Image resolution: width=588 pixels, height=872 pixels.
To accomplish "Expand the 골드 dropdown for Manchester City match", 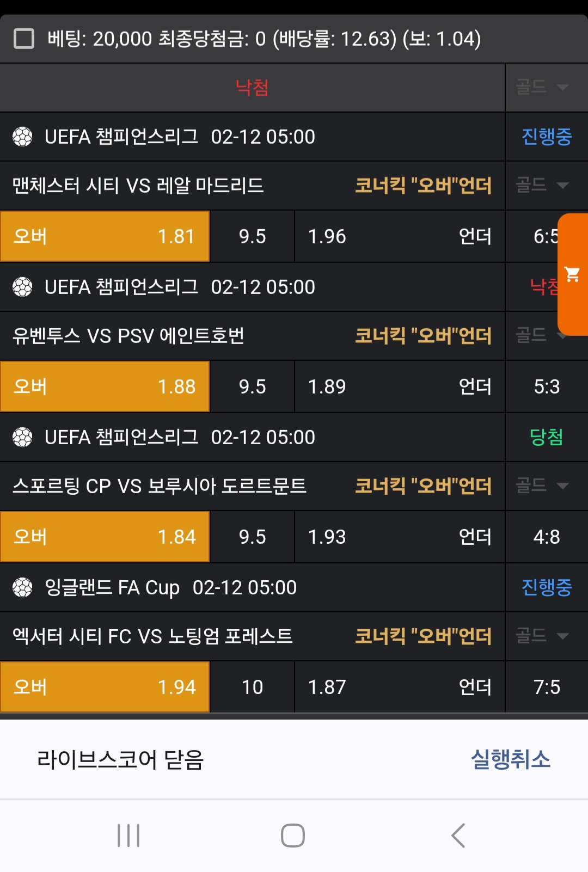I will [542, 185].
